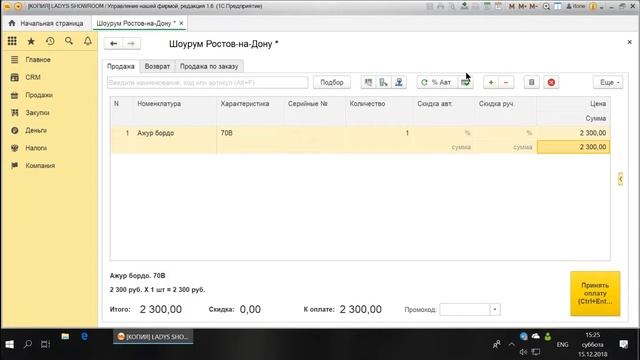Open Favorites star icon

click(x=31, y=41)
